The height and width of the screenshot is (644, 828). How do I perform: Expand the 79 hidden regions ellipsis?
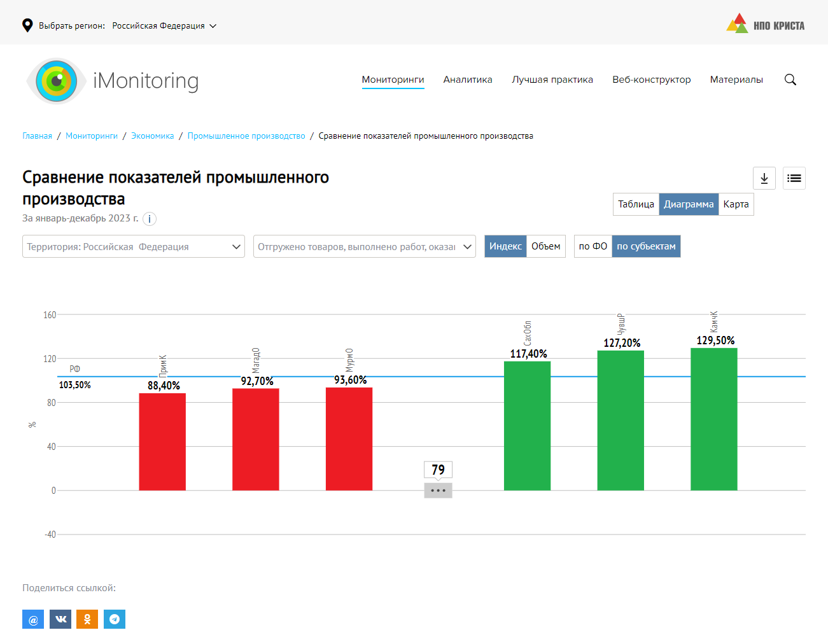pyautogui.click(x=438, y=491)
